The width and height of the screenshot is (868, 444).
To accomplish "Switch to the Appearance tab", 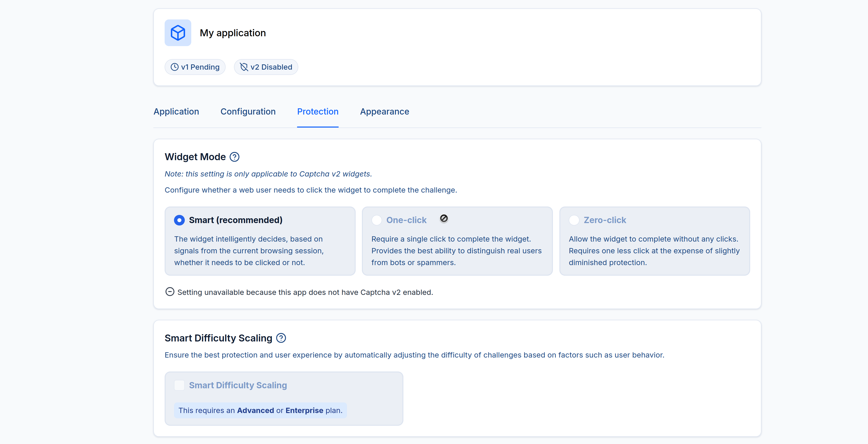I will [384, 112].
